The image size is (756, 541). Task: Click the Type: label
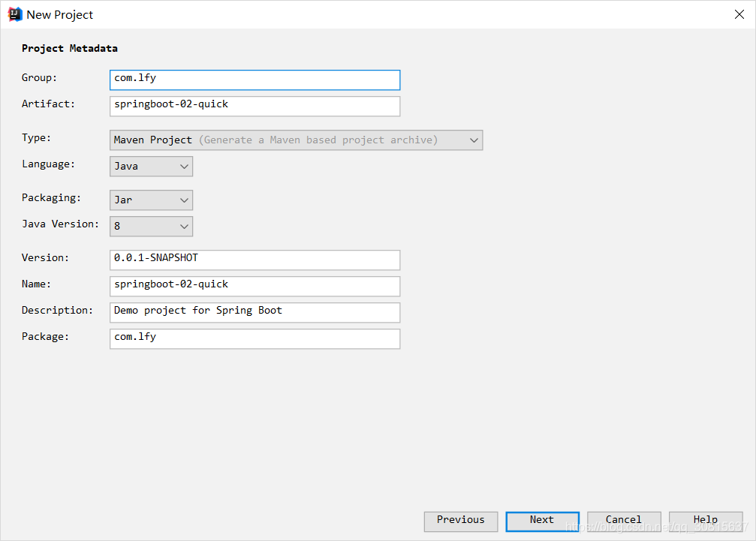click(x=36, y=137)
